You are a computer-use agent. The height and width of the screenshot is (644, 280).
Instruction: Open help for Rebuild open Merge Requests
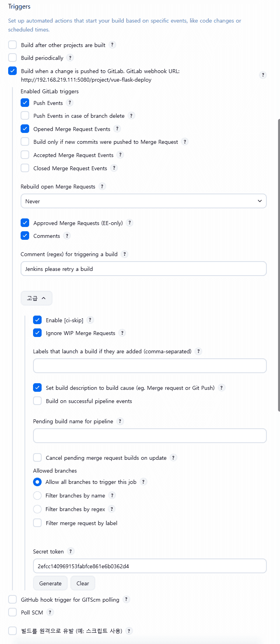click(x=102, y=187)
